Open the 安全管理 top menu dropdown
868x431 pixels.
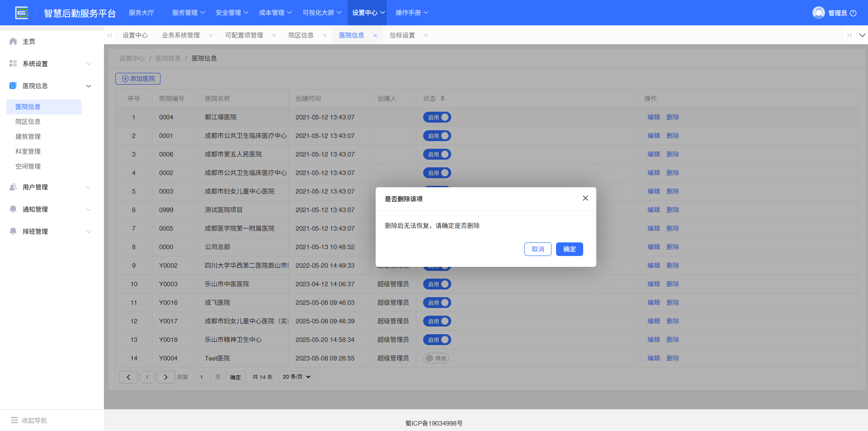click(x=232, y=13)
